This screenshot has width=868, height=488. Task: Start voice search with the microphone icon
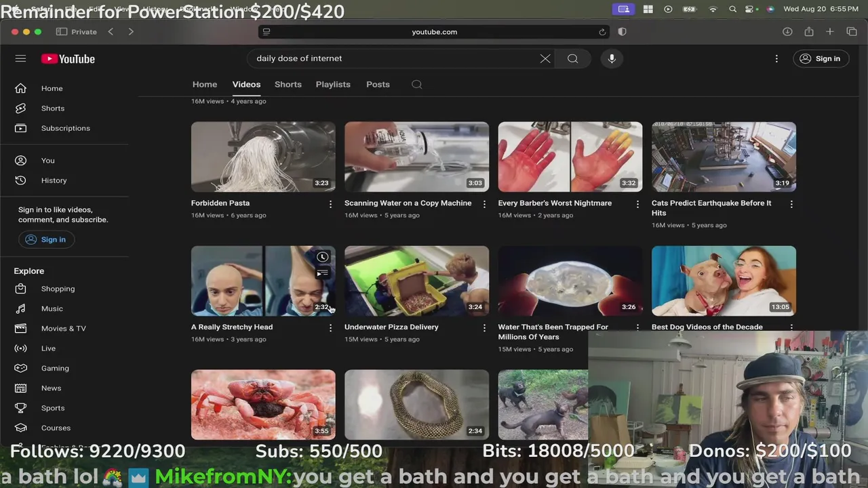point(612,58)
